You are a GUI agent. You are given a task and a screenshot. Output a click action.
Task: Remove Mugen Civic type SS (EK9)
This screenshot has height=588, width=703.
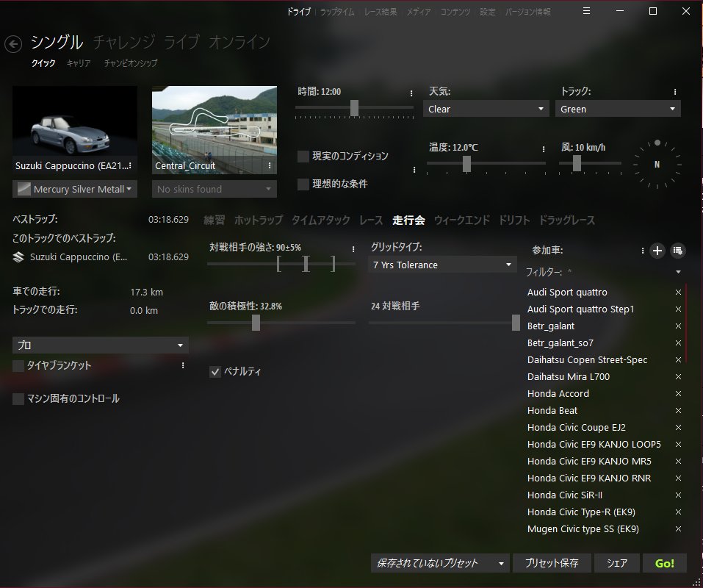678,529
